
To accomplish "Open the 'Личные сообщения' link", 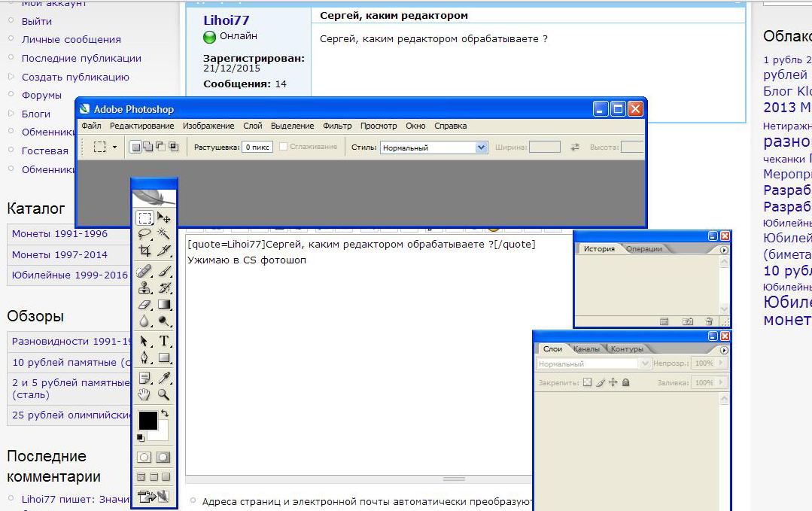I will coord(71,39).
